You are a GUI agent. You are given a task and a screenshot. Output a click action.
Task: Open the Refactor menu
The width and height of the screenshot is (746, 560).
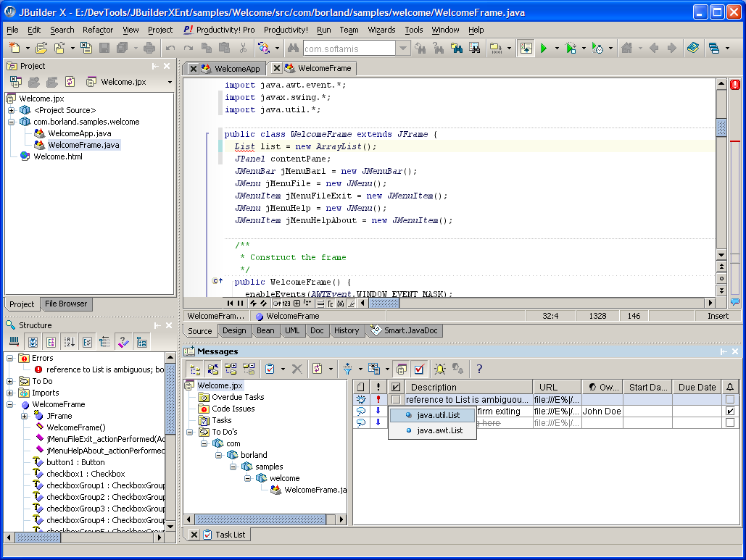click(97, 30)
